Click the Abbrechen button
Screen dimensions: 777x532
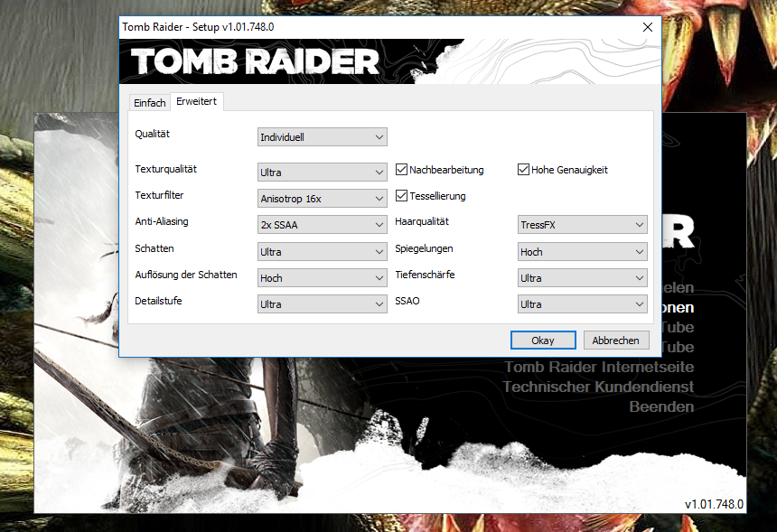pyautogui.click(x=616, y=341)
